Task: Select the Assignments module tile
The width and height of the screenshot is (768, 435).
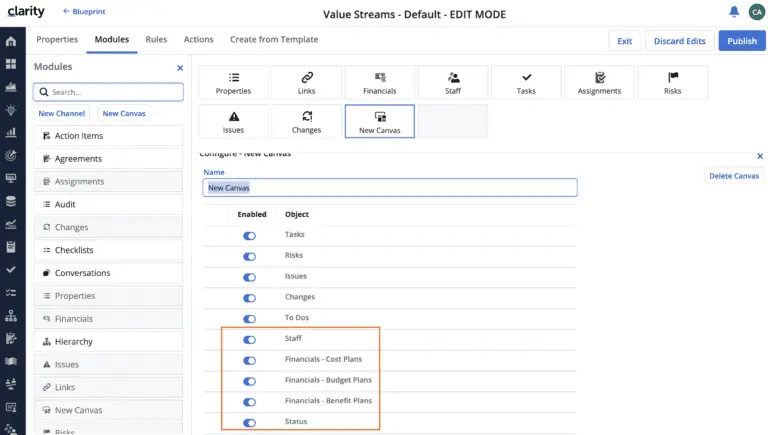Action: coord(599,83)
